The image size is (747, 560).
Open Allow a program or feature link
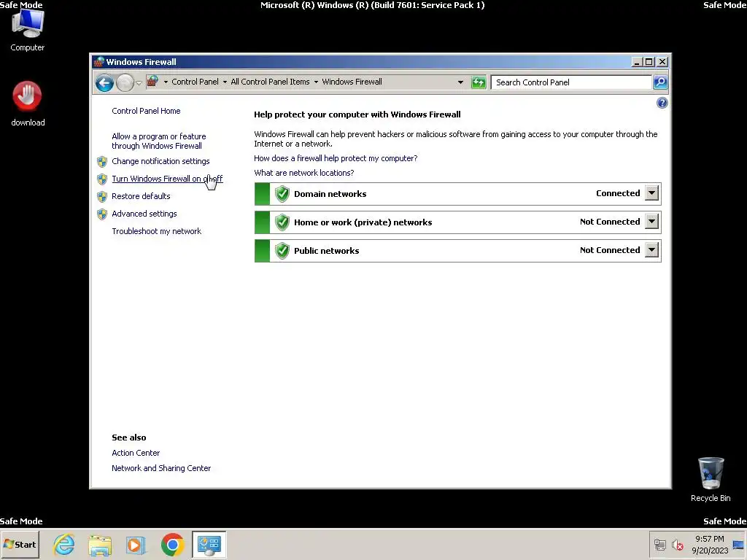coord(158,141)
